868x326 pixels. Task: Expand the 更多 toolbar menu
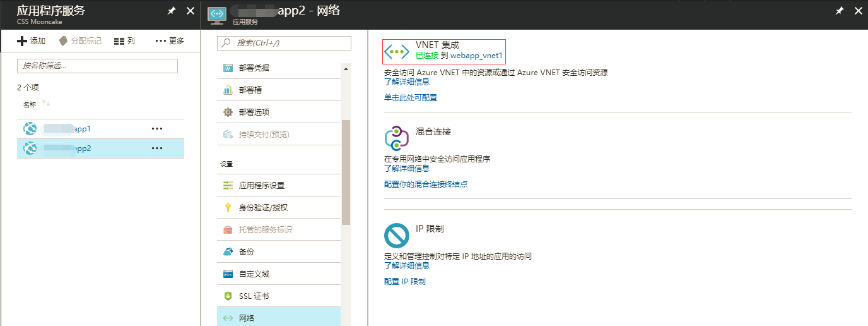(170, 41)
